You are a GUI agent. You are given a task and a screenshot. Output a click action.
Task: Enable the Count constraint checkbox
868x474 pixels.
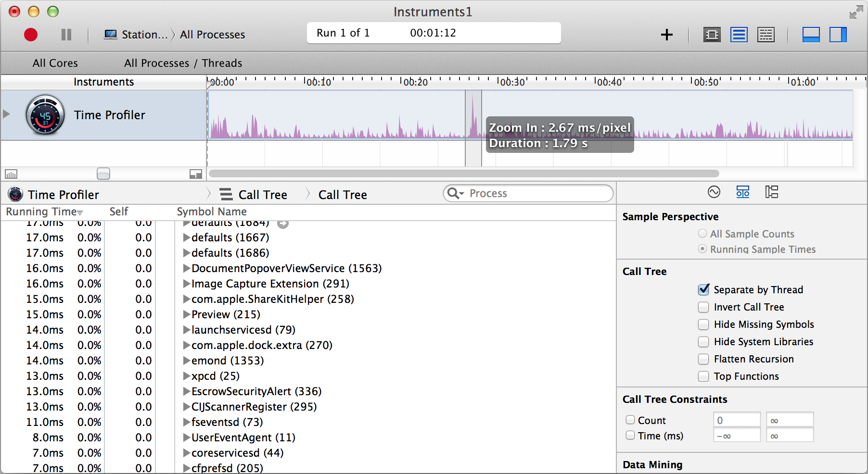point(630,420)
